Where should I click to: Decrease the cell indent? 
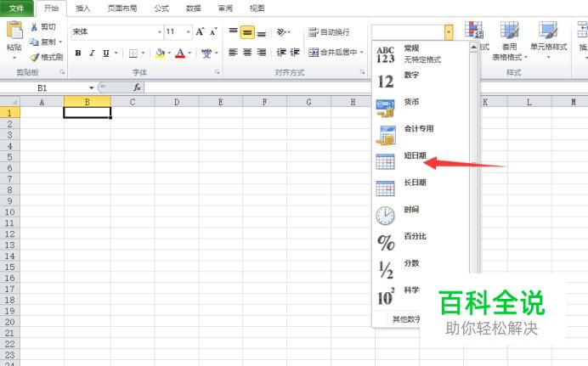click(281, 52)
